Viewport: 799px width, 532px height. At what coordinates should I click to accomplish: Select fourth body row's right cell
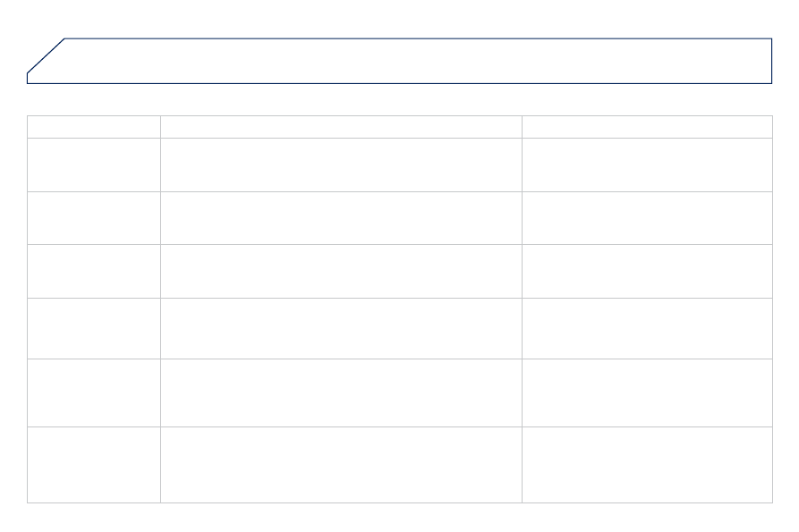click(647, 328)
